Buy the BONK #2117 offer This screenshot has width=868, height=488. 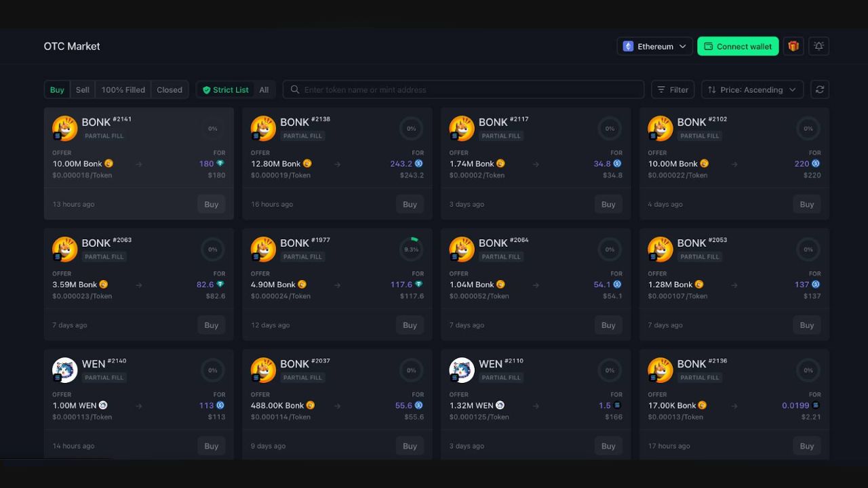pos(608,204)
